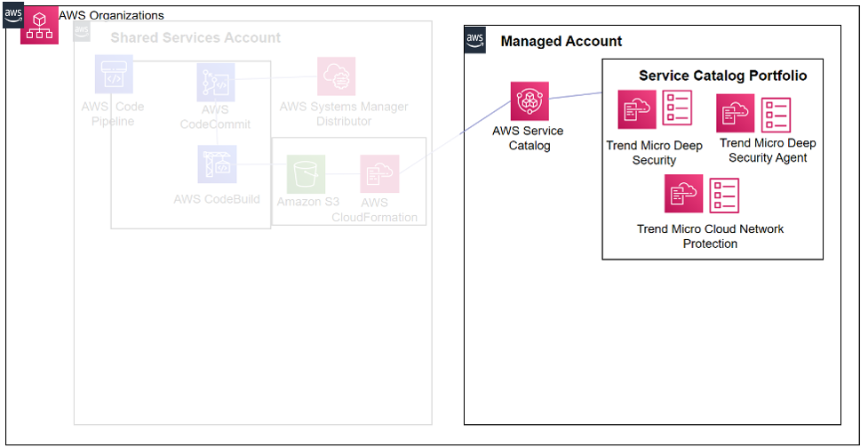Click the faded AWS CodePipeline icon

tap(114, 74)
